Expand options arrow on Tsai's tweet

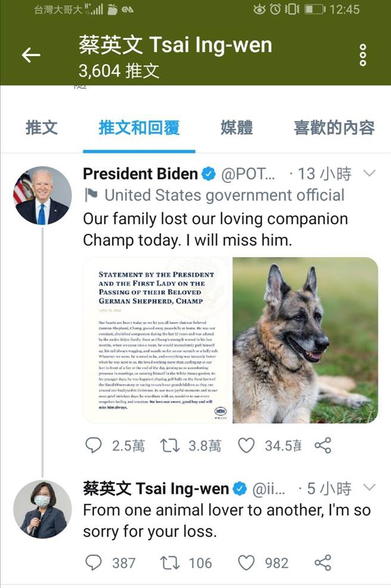pos(370,488)
